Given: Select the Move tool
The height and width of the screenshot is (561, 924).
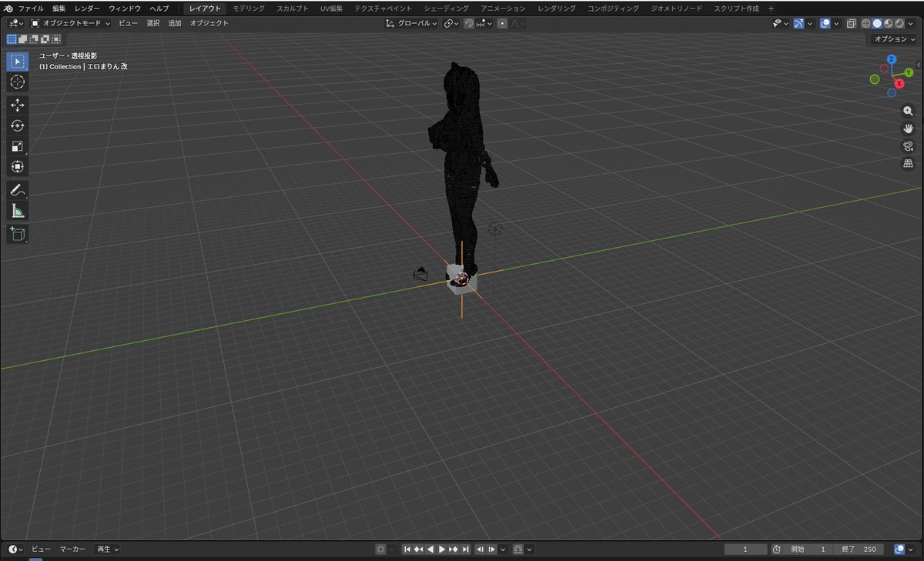Looking at the screenshot, I should click(x=18, y=105).
